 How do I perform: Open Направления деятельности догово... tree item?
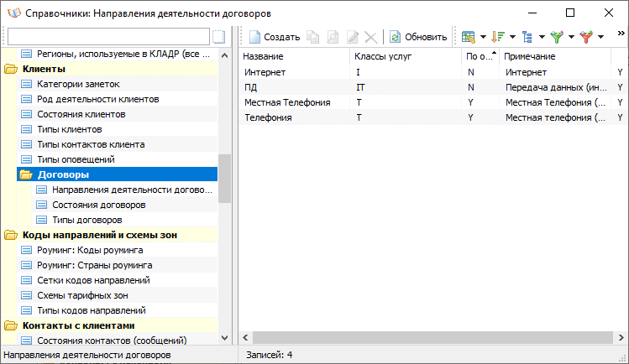click(x=132, y=190)
